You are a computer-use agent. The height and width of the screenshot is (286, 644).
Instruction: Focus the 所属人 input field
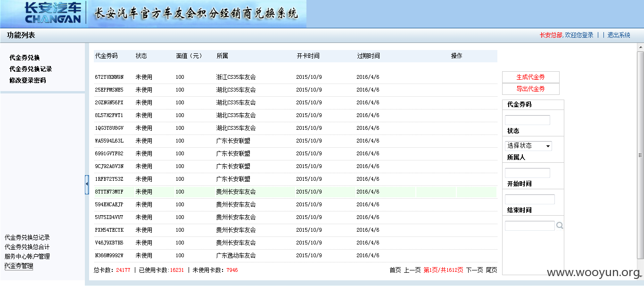(528, 173)
